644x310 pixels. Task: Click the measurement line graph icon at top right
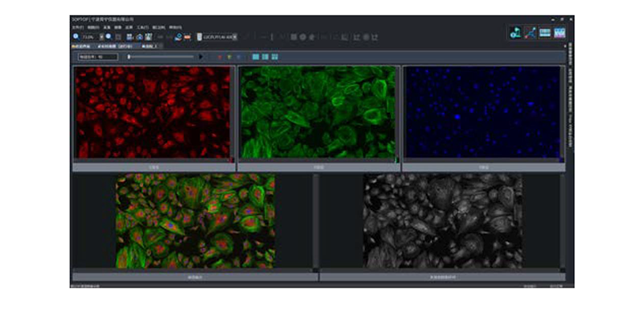(530, 32)
